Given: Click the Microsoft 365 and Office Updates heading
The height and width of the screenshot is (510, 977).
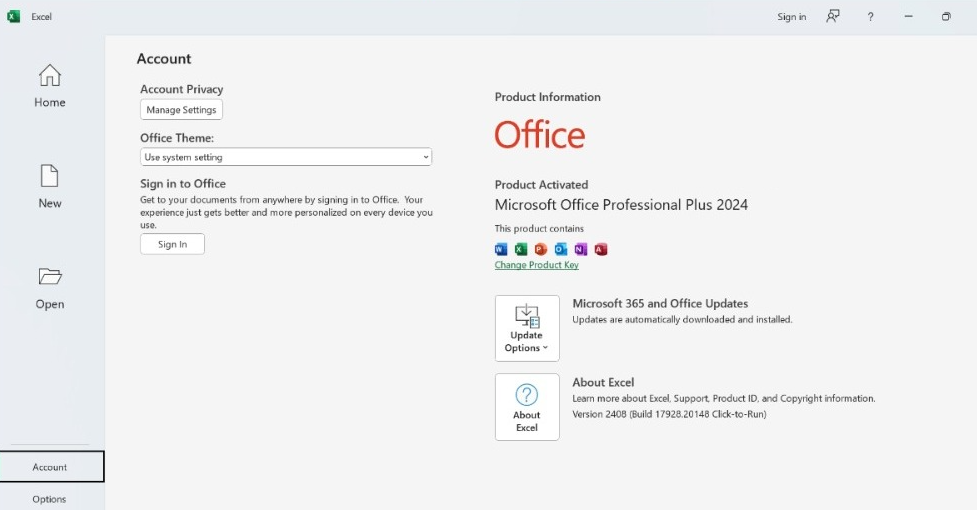Looking at the screenshot, I should click(x=660, y=303).
